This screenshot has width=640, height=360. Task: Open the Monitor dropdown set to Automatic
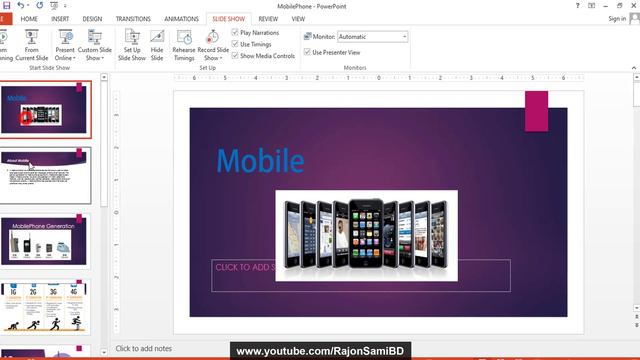pos(372,37)
